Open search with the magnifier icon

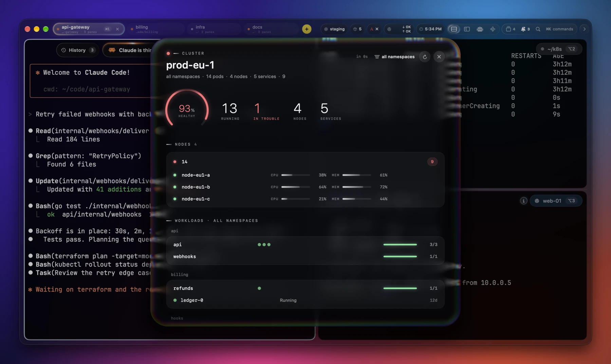(x=538, y=29)
